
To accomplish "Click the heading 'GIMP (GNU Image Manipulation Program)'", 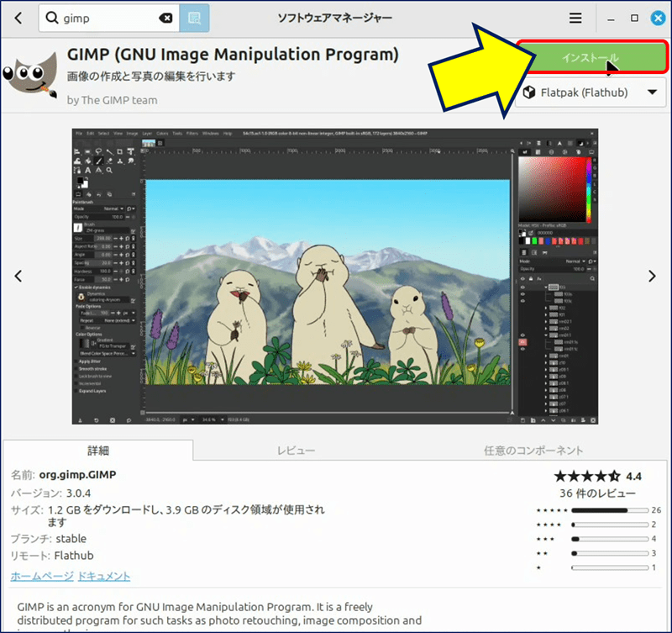I will [233, 55].
